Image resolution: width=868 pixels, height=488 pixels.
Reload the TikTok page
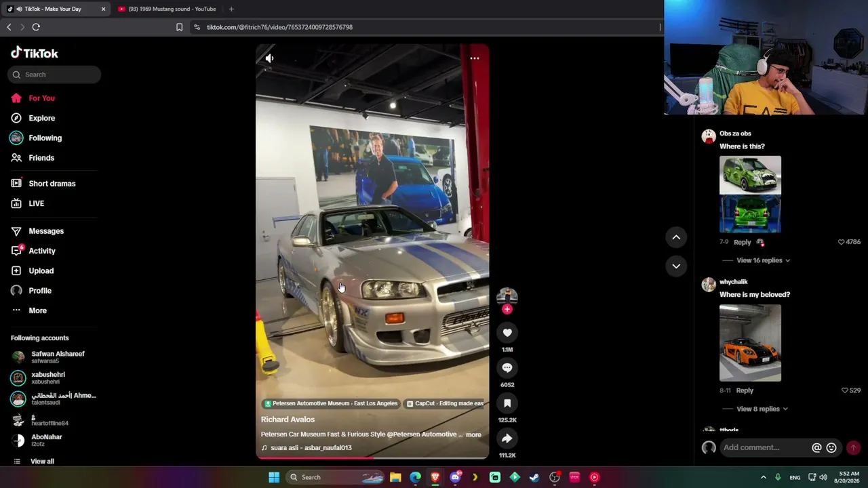coord(36,27)
